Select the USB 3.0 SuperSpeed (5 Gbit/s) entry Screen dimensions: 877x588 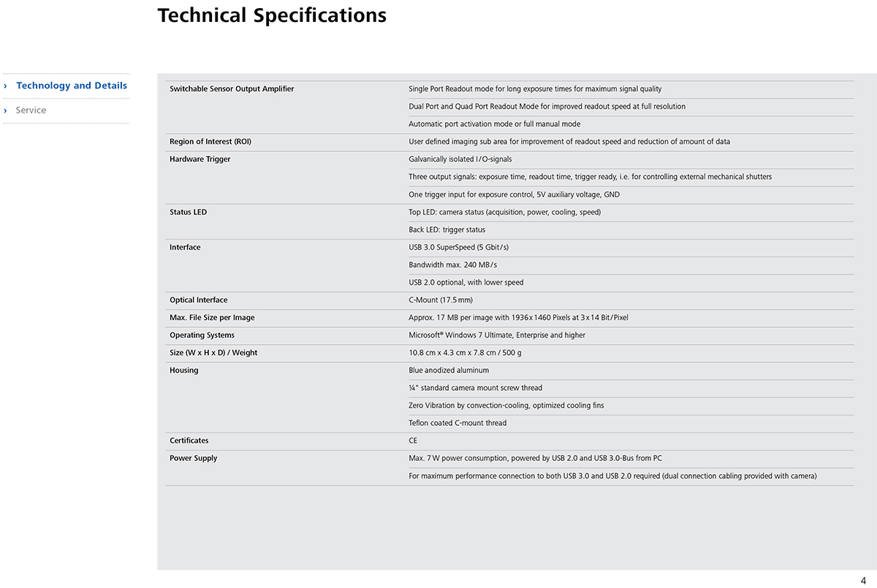point(459,248)
